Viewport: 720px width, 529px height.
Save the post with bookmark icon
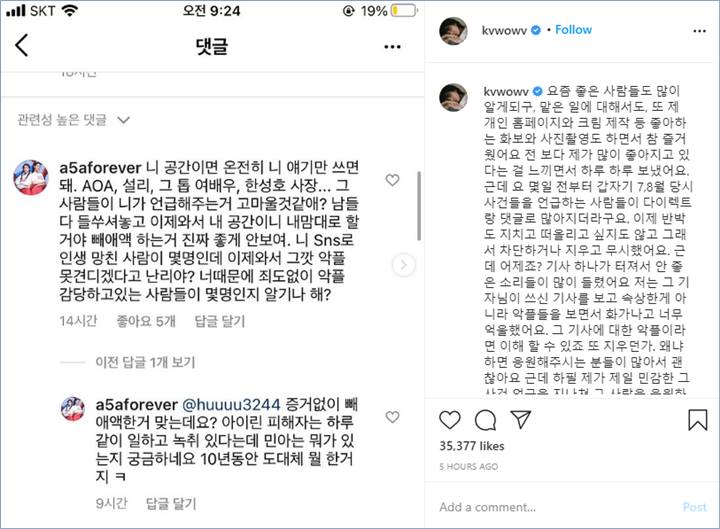coord(698,420)
